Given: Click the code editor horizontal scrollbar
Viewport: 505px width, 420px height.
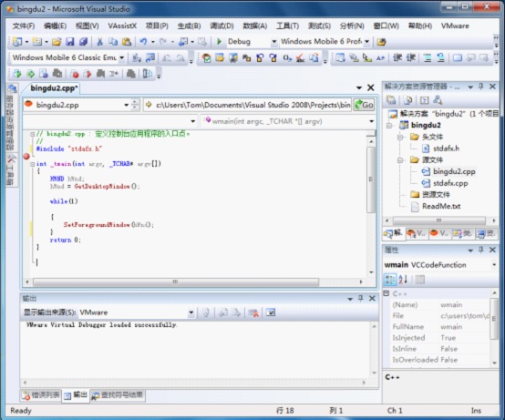Looking at the screenshot, I should tap(194, 282).
